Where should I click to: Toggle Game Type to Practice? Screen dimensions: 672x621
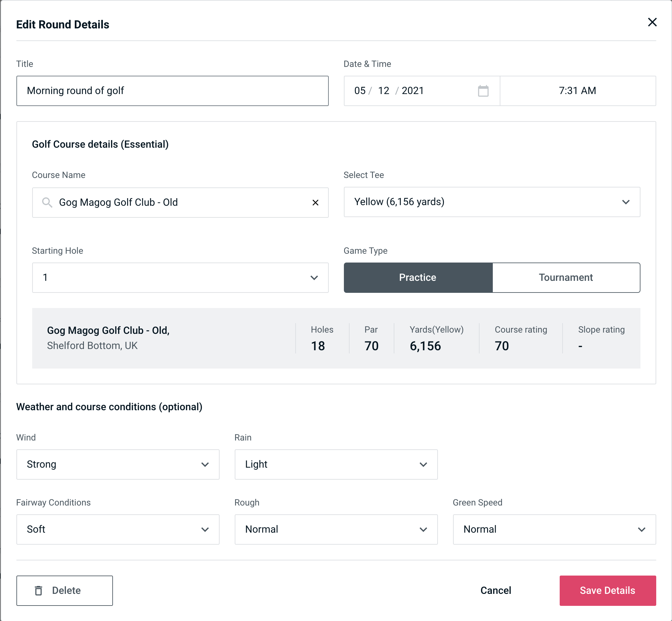pyautogui.click(x=417, y=277)
